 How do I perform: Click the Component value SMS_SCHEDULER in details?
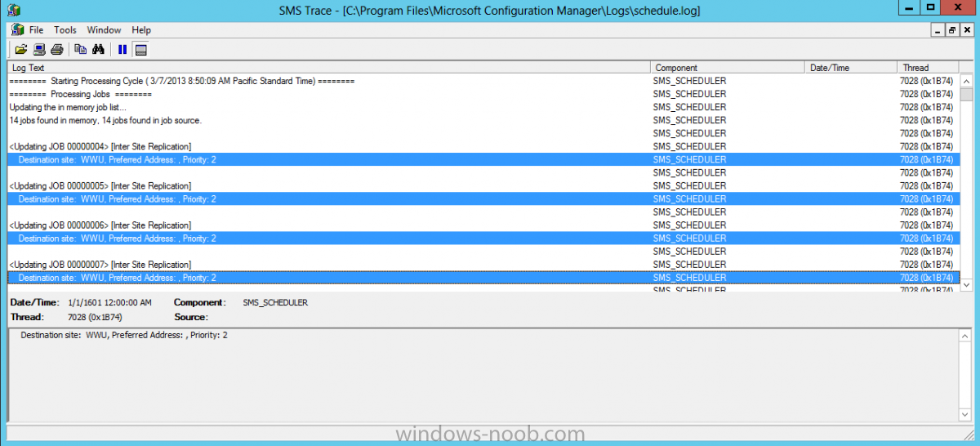click(275, 302)
